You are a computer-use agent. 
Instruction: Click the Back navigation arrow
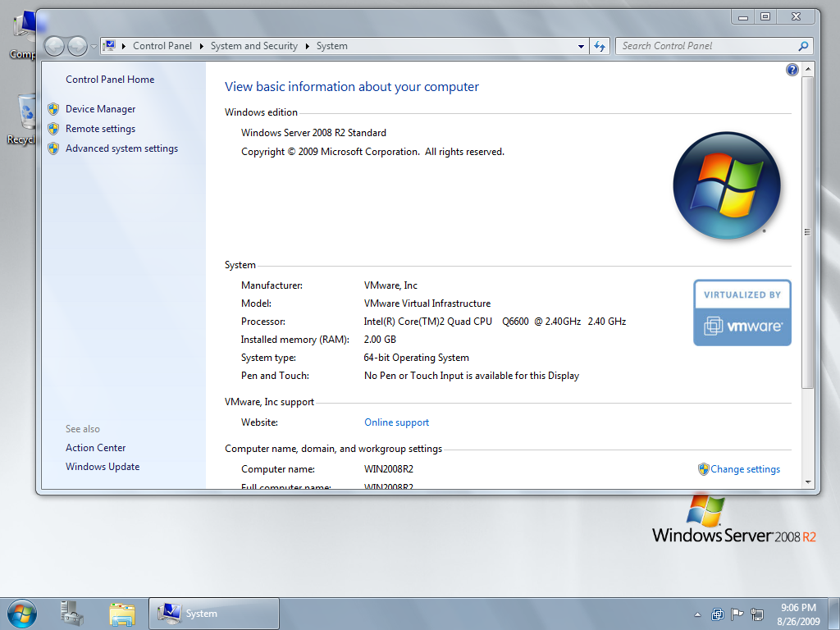pyautogui.click(x=55, y=46)
